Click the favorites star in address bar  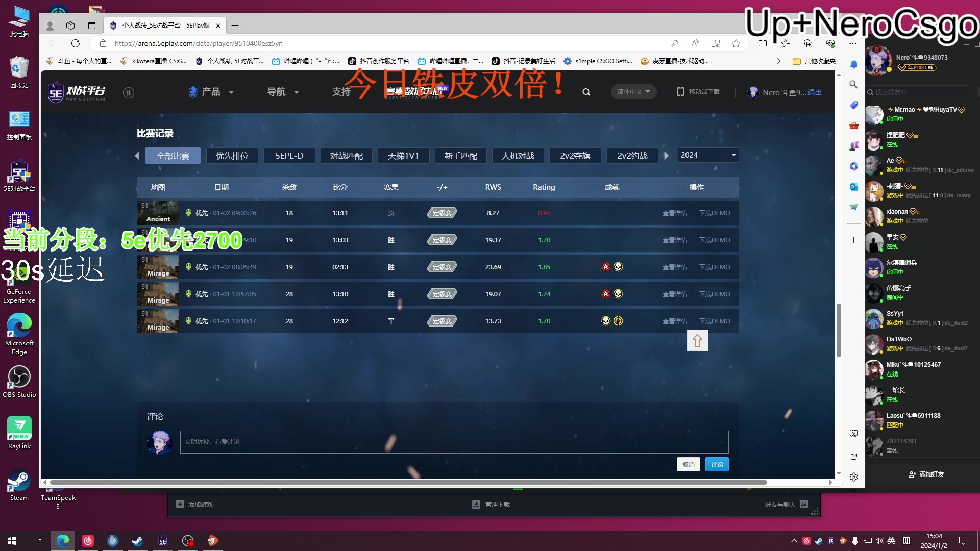click(x=736, y=43)
